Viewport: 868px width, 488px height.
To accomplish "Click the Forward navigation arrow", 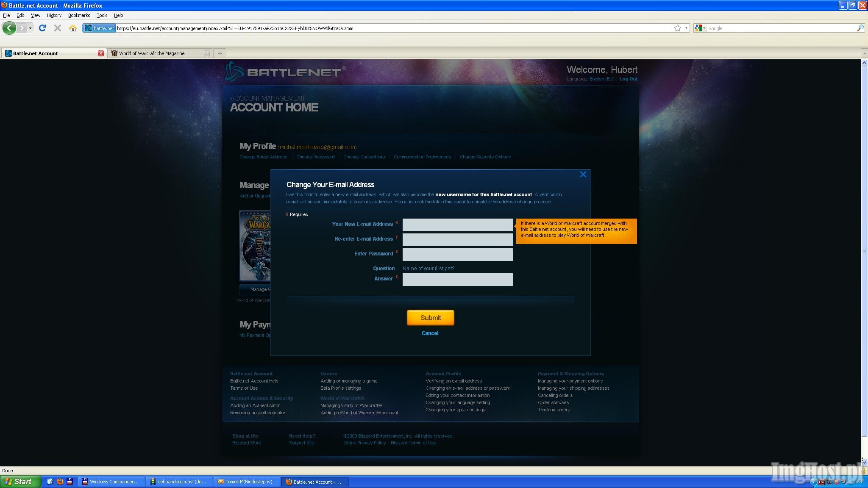I will pyautogui.click(x=22, y=28).
